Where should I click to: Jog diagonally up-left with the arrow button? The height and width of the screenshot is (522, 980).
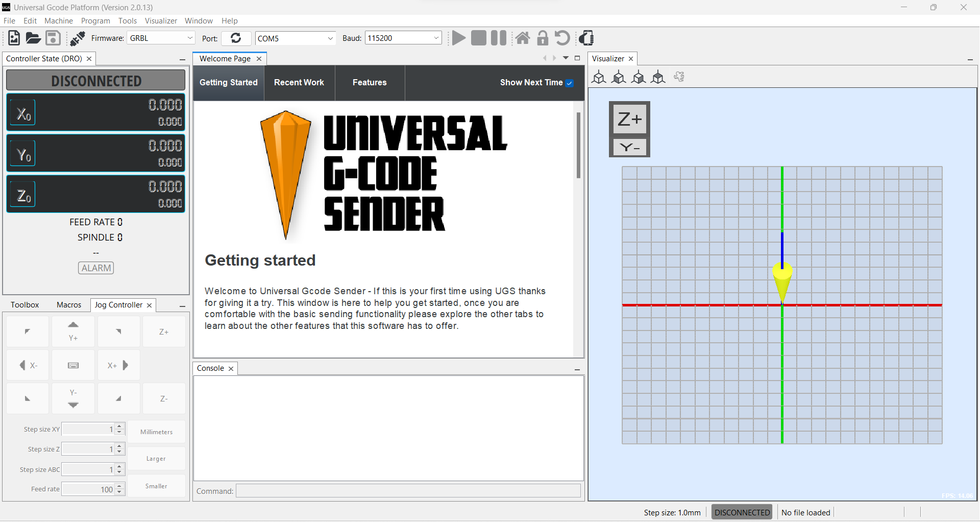[28, 331]
